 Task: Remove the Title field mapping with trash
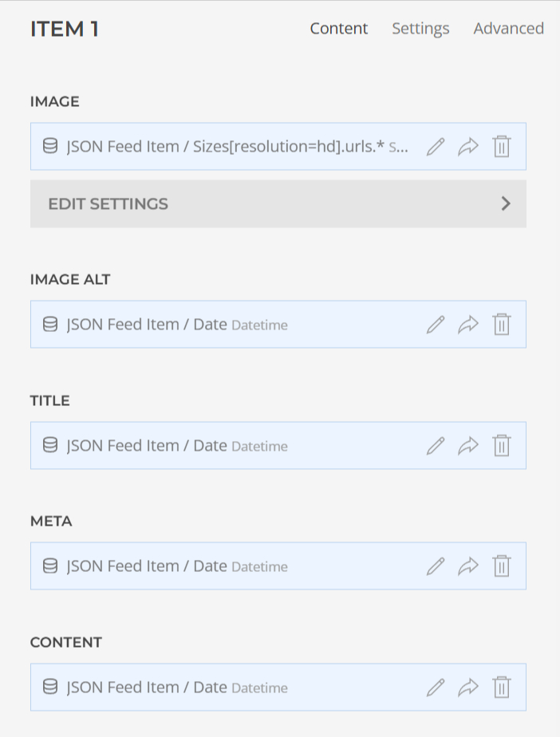pos(501,446)
